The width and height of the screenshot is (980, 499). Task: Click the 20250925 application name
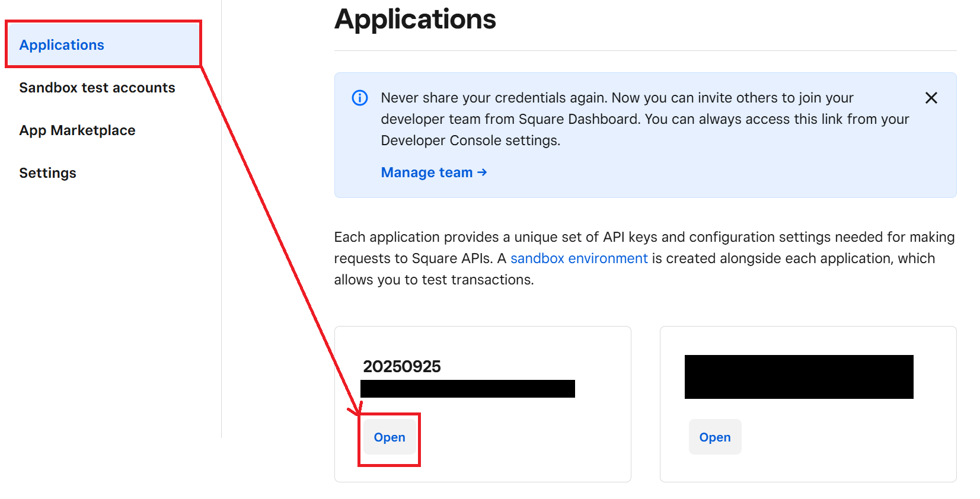click(401, 366)
